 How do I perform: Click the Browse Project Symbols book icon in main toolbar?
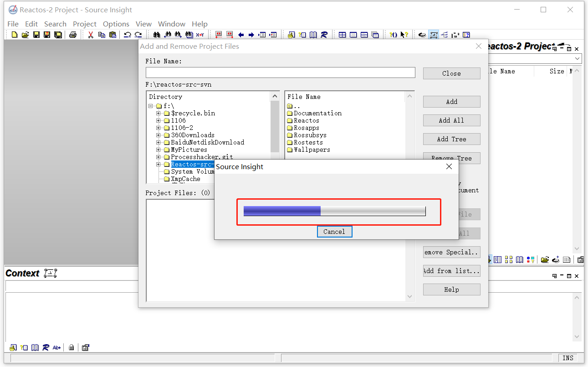[x=313, y=35]
